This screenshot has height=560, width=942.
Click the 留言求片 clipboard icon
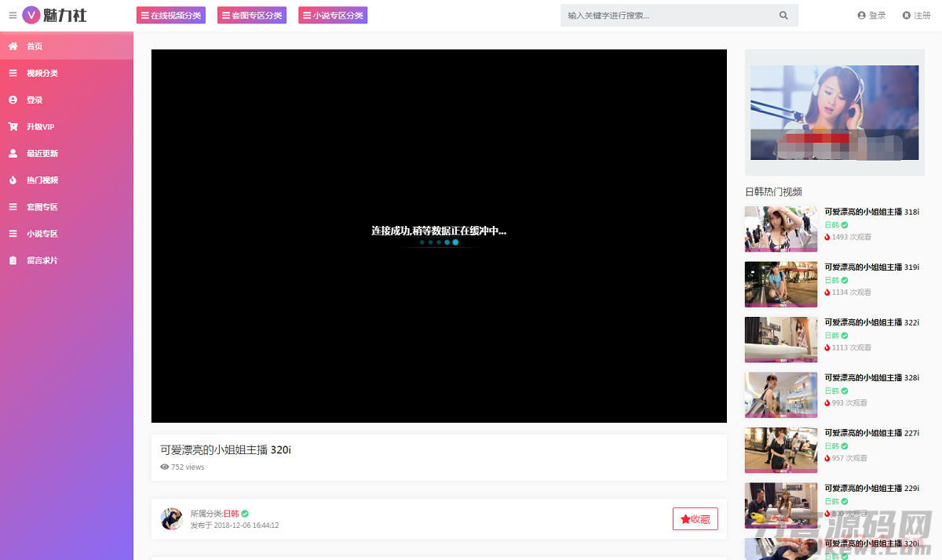[13, 260]
